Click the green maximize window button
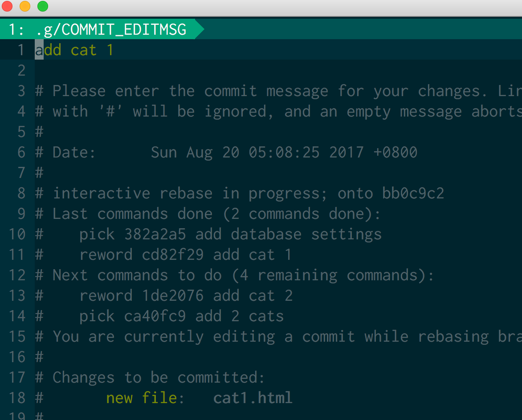This screenshot has height=420, width=522. click(42, 7)
